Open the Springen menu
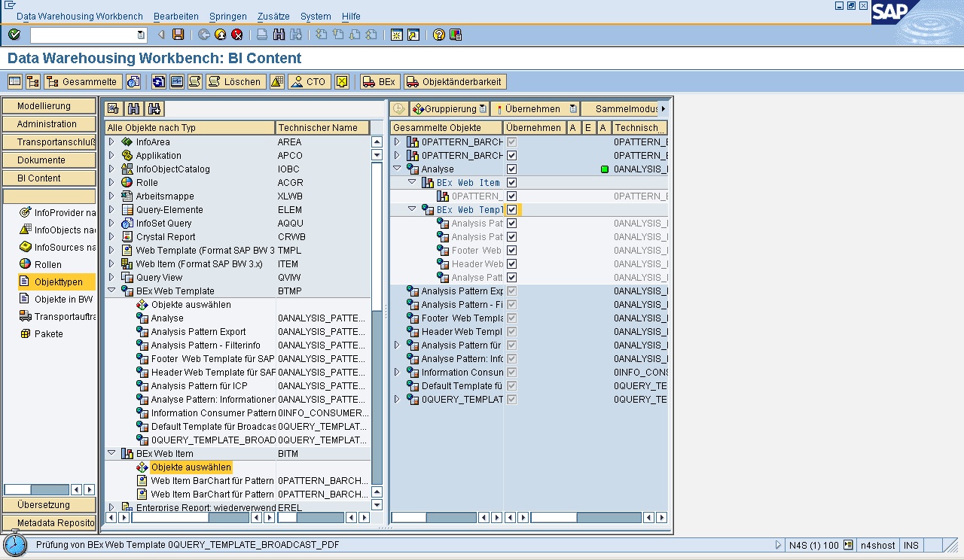This screenshot has width=964, height=560. [x=227, y=16]
